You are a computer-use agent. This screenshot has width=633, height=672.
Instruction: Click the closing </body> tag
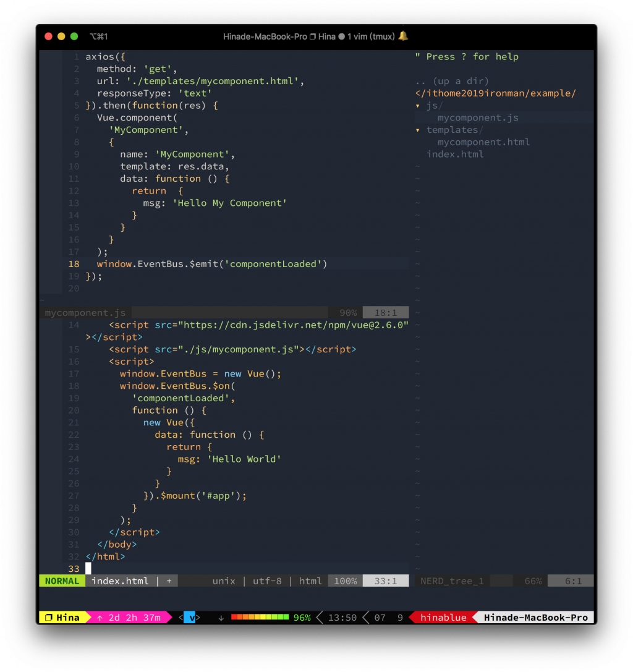click(x=117, y=544)
